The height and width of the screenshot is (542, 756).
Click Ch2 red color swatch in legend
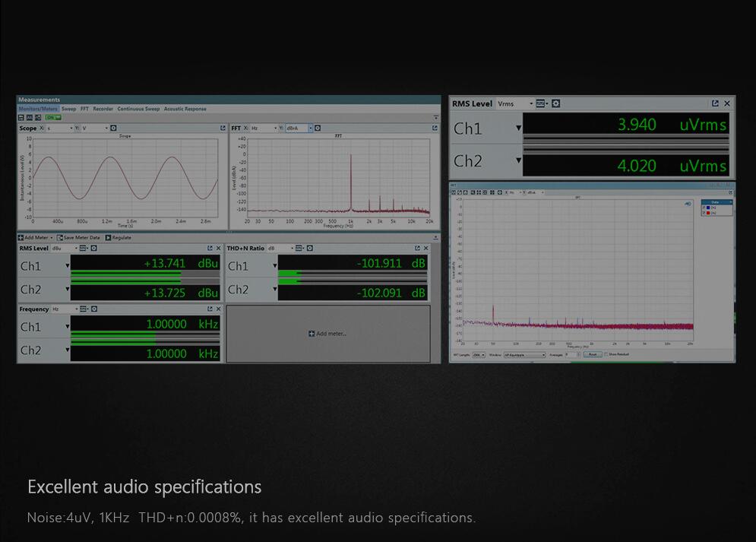tap(708, 213)
